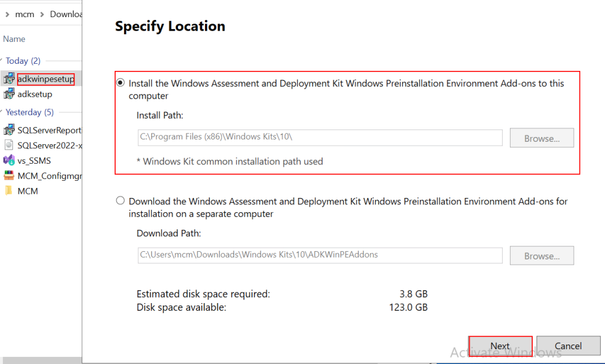
Task: Go to mcm in the breadcrumb path
Action: point(26,14)
